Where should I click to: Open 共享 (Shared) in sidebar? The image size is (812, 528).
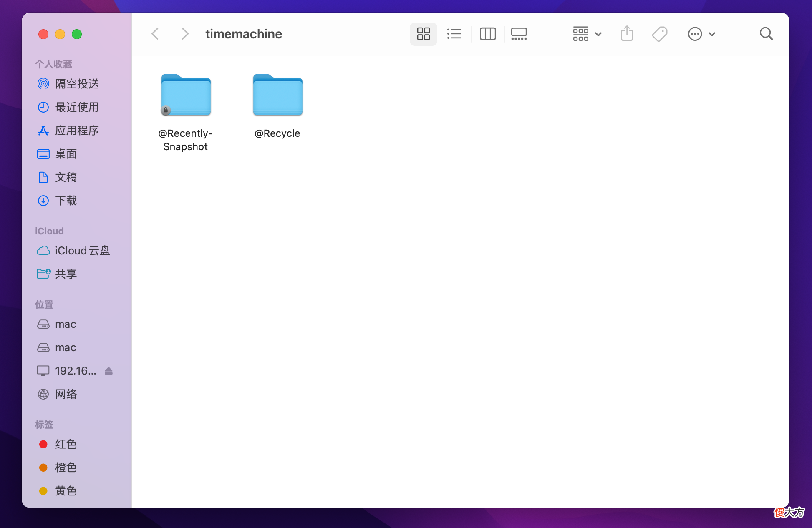pos(57,274)
